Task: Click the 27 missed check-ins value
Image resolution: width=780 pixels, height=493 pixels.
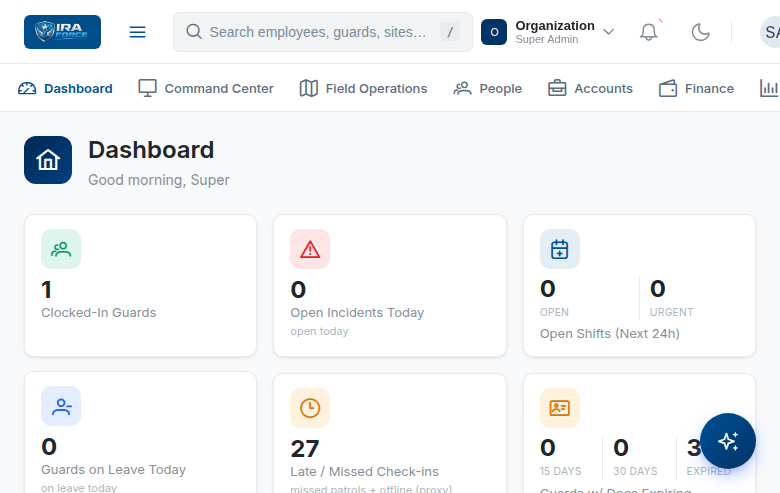Action: (305, 449)
